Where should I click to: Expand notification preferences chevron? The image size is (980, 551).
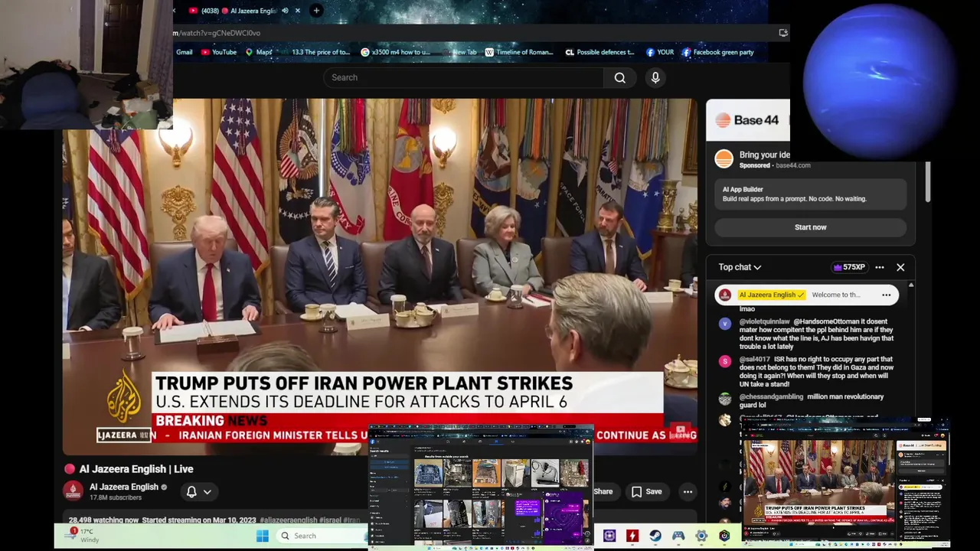[207, 492]
